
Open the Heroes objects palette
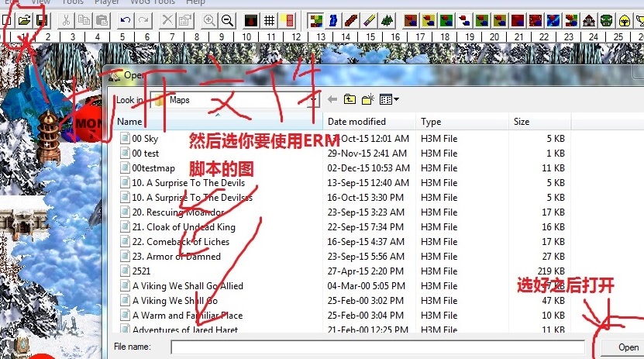(x=625, y=20)
